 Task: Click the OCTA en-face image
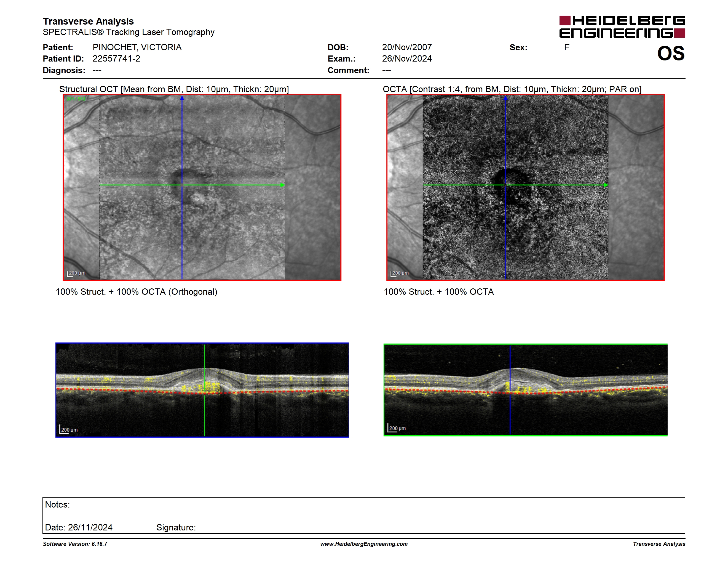pos(525,187)
